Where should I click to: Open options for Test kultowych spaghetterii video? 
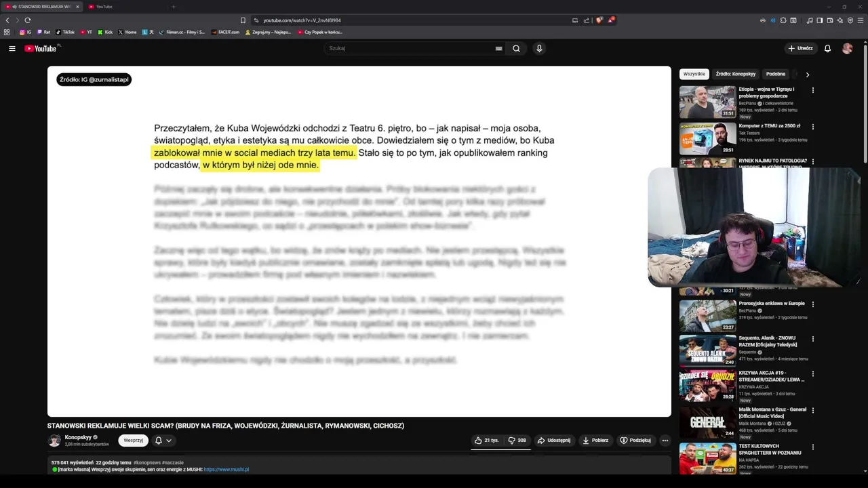[812, 447]
